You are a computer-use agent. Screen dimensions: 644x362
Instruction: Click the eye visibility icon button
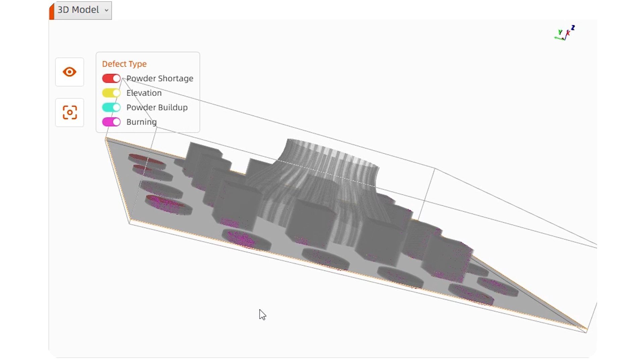click(69, 72)
